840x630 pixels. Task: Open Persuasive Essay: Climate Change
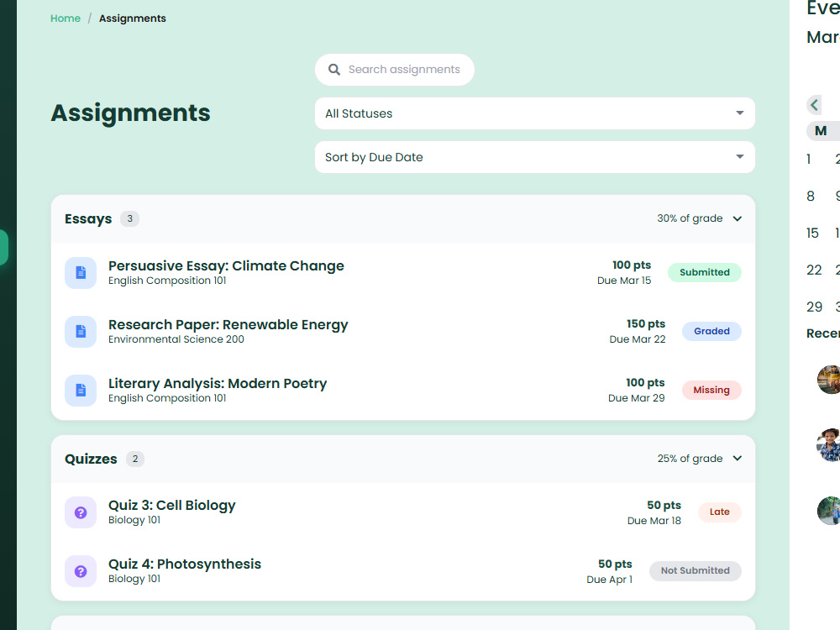[226, 265]
